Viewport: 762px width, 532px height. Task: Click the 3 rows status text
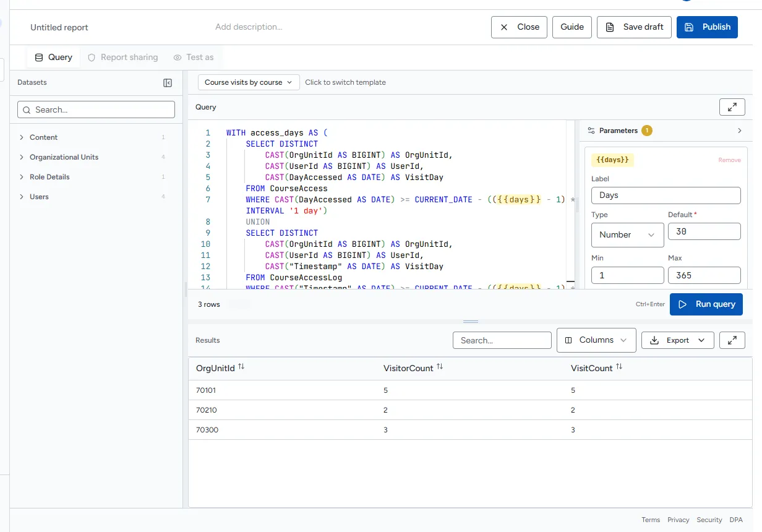pyautogui.click(x=209, y=304)
